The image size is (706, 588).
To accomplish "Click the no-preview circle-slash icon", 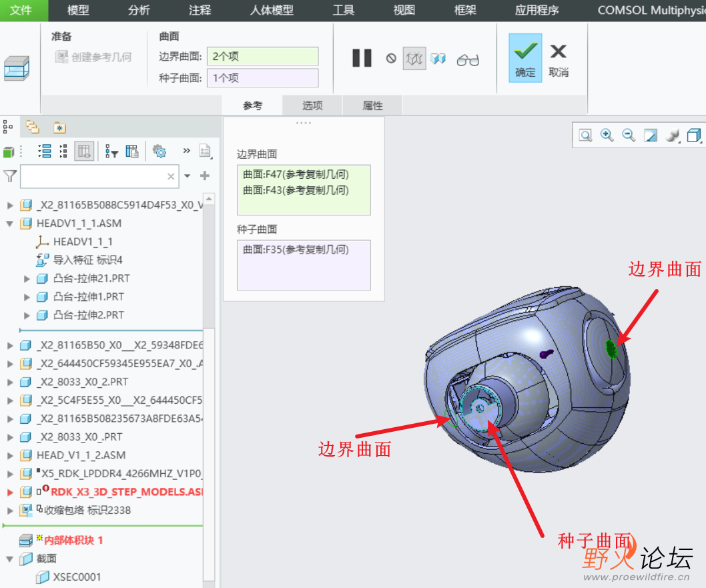I will pyautogui.click(x=391, y=59).
